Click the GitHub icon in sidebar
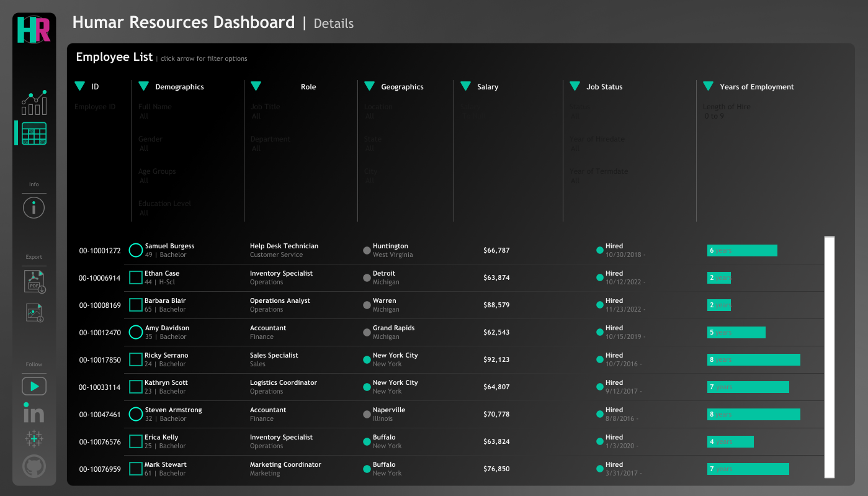The image size is (868, 496). tap(34, 466)
